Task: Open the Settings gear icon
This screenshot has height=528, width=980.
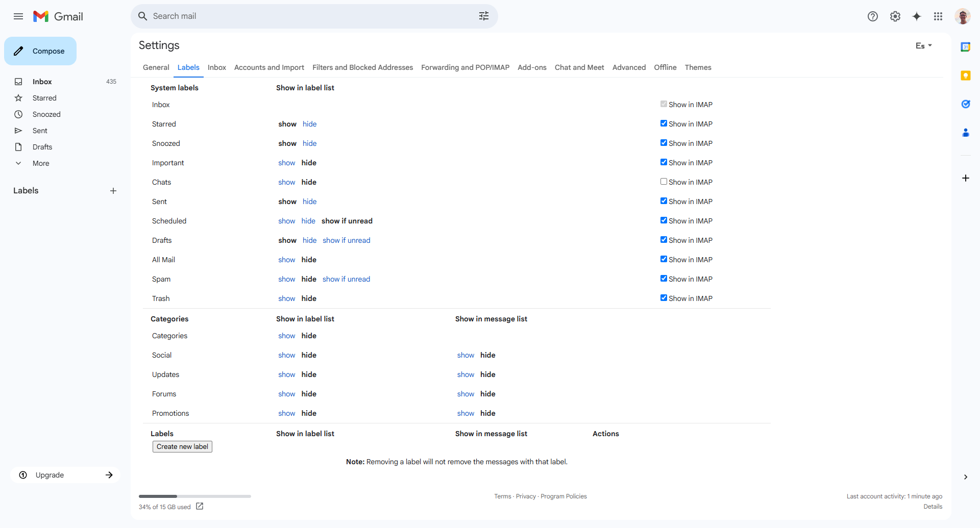Action: [x=895, y=16]
